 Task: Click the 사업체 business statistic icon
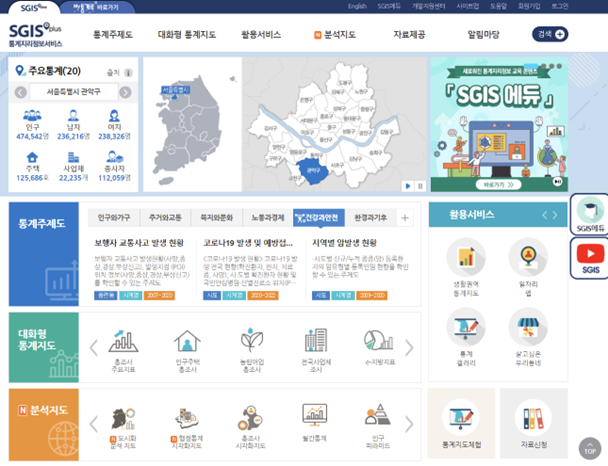[73, 157]
